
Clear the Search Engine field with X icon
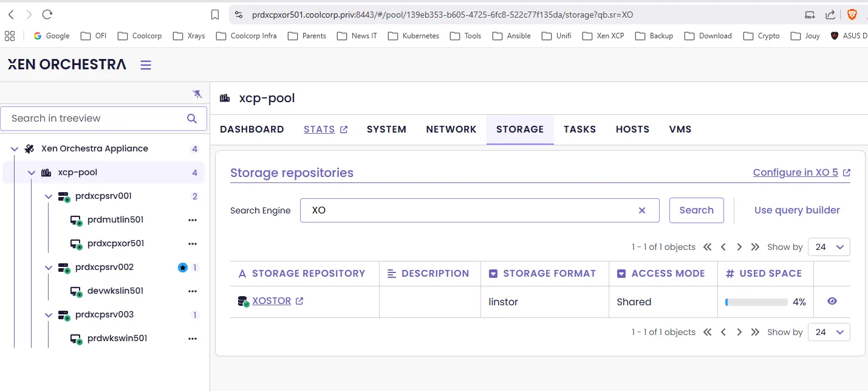642,210
